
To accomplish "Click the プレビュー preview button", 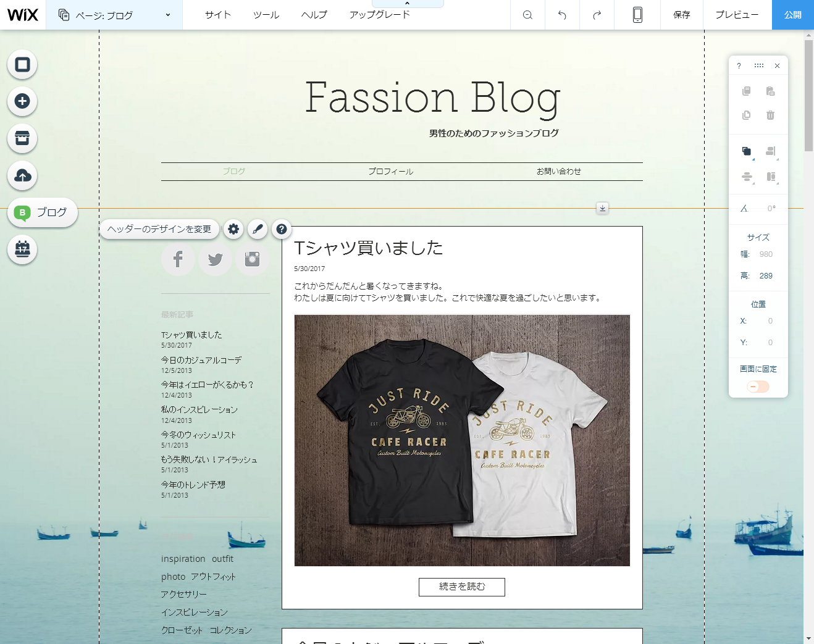I will (x=737, y=15).
